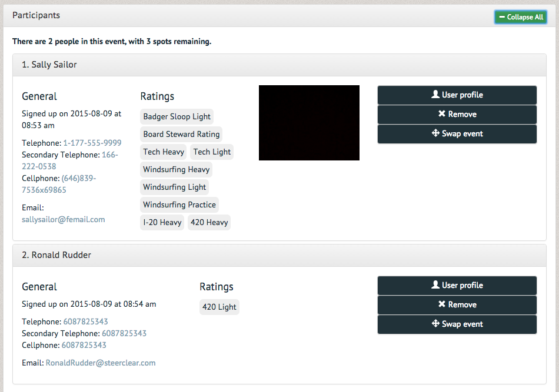Click Ronald's Cellphone number link
Image resolution: width=559 pixels, height=392 pixels.
tap(84, 345)
